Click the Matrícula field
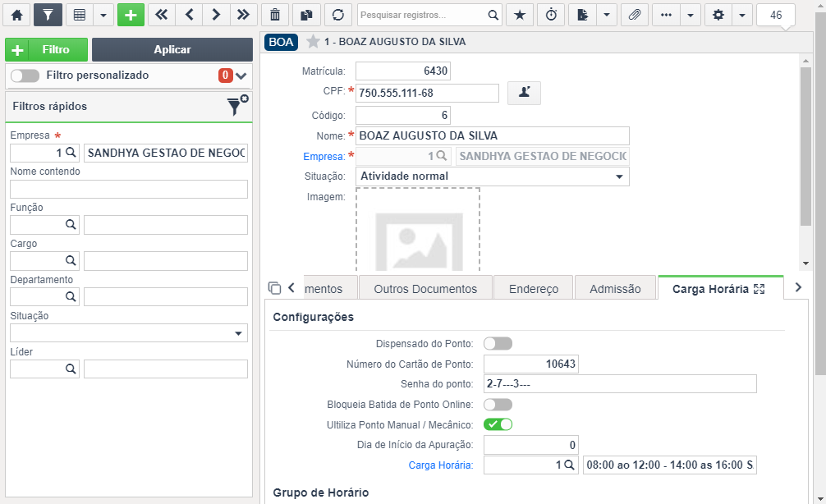Image resolution: width=826 pixels, height=504 pixels. coord(403,71)
